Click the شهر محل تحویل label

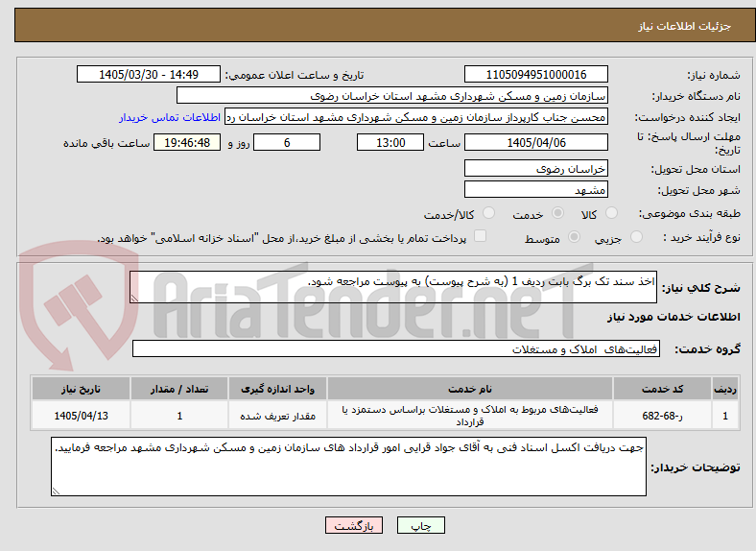699,190
